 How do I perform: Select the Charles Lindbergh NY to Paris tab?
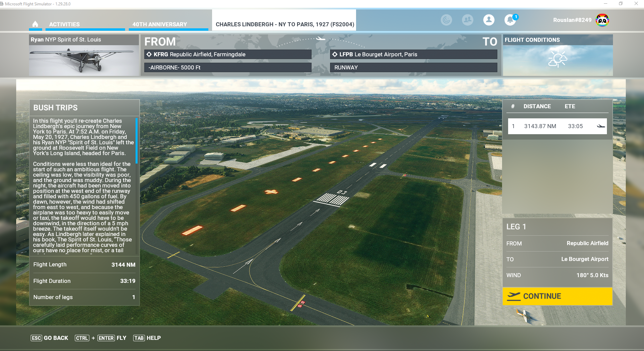[x=285, y=24]
